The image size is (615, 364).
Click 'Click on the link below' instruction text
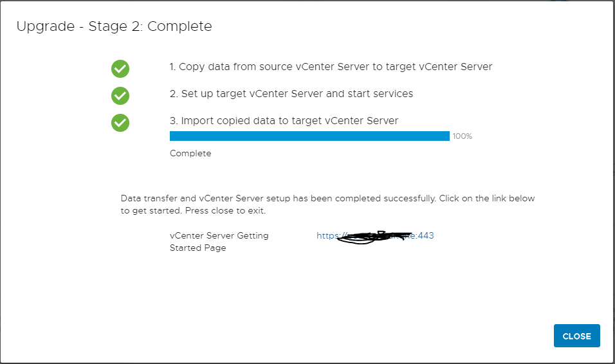click(487, 199)
